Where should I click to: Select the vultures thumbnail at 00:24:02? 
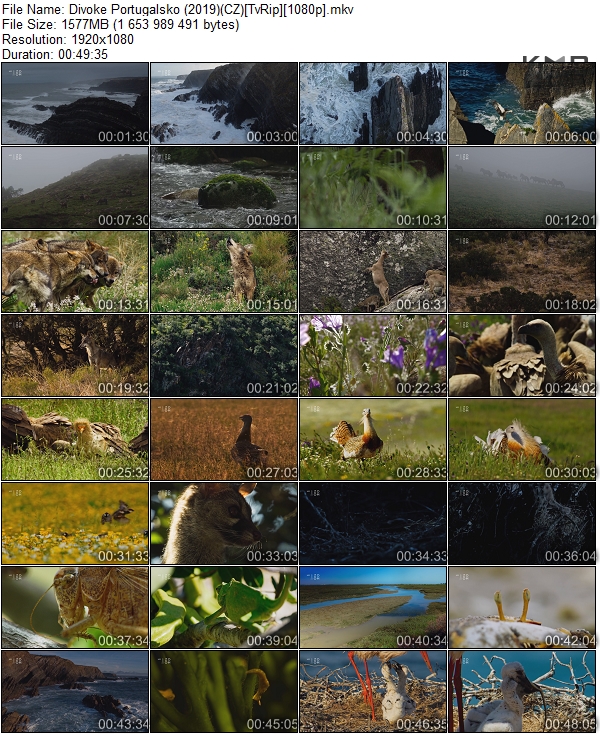[x=522, y=356]
